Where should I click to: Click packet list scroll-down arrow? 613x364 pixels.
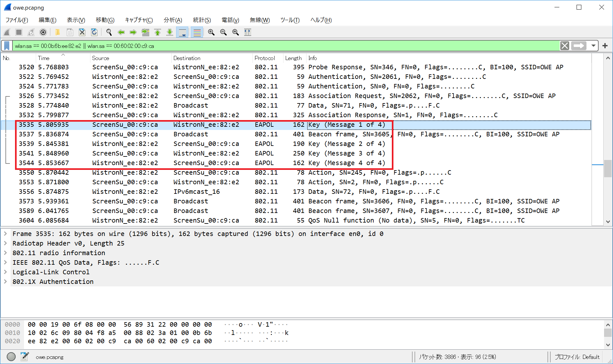[608, 221]
